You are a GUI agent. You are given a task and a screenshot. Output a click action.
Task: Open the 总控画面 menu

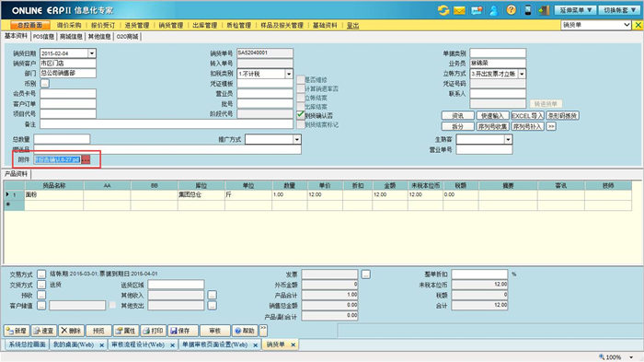tap(30, 25)
